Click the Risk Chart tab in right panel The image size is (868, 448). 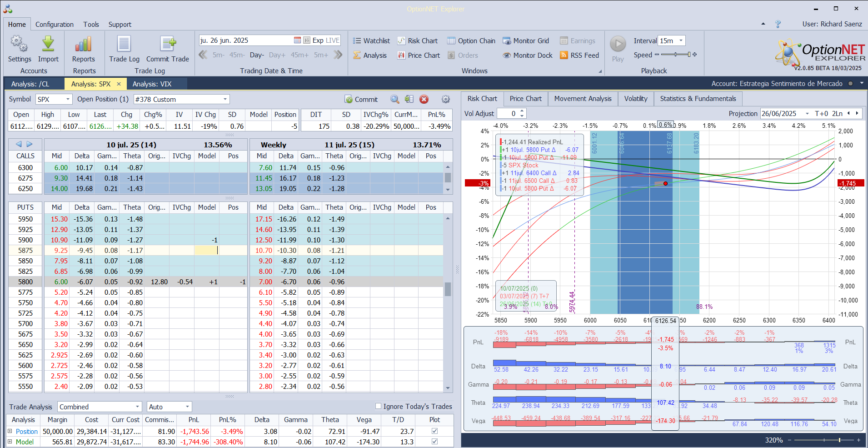[482, 99]
